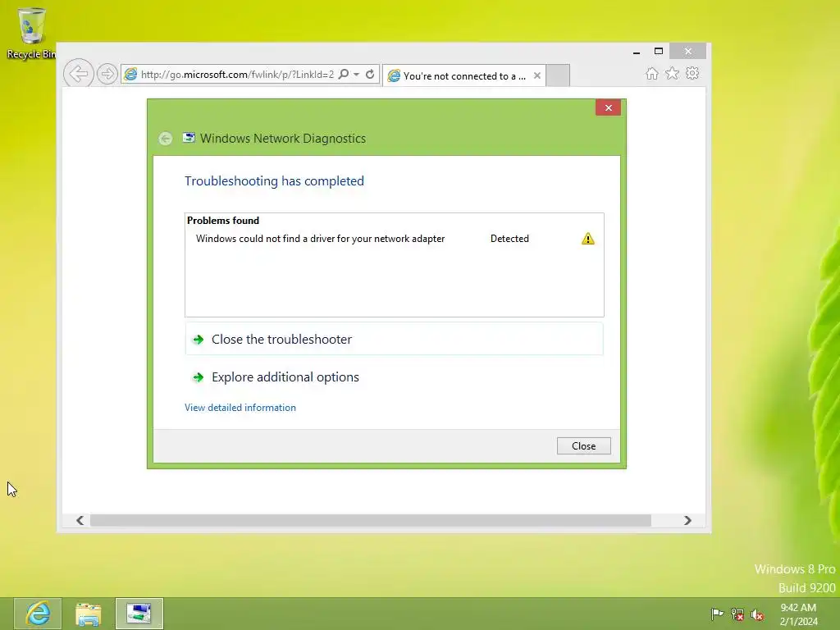Click the horizontal scrollbar thumb
This screenshot has height=630, width=840.
(x=371, y=520)
